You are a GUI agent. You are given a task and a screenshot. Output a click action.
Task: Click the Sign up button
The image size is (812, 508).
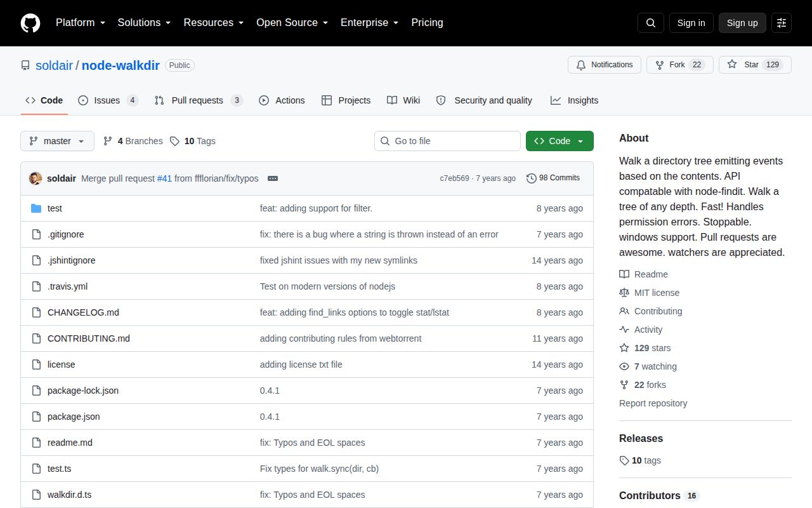point(742,23)
